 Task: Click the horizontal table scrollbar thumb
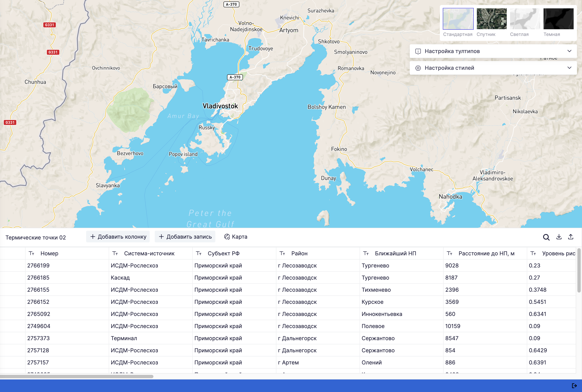click(77, 376)
